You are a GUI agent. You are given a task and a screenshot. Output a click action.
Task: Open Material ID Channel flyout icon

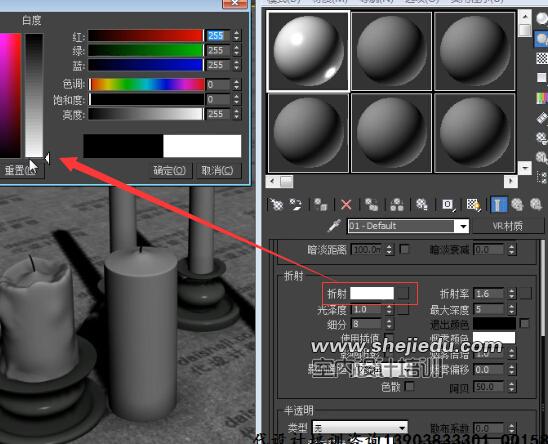click(x=448, y=205)
